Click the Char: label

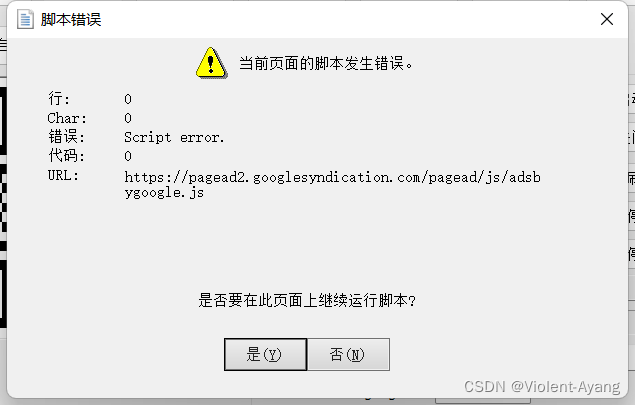(x=67, y=118)
